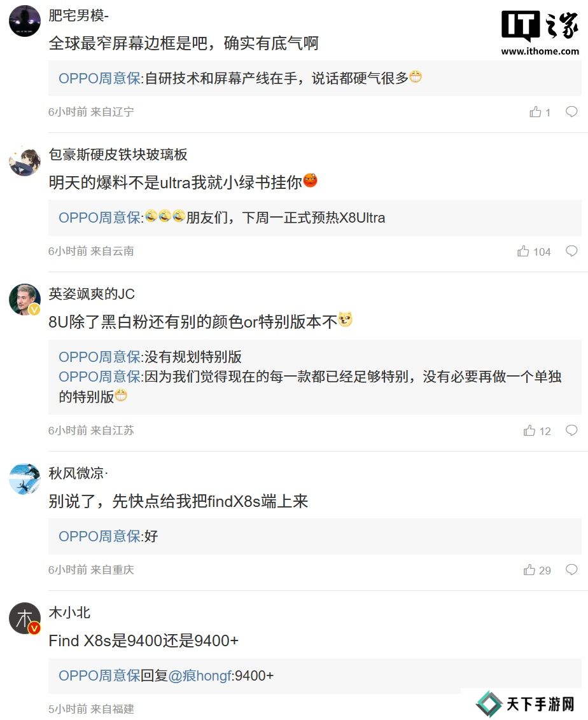Click OPPO周意保 in the Find X8s 9400+ reply
Image resolution: width=588 pixels, height=720 pixels.
tap(99, 675)
